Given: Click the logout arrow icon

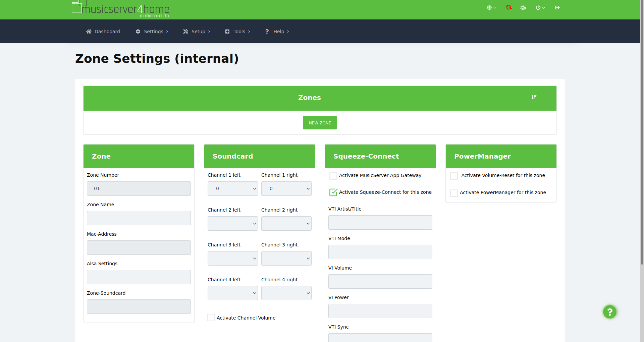Looking at the screenshot, I should click(x=557, y=8).
